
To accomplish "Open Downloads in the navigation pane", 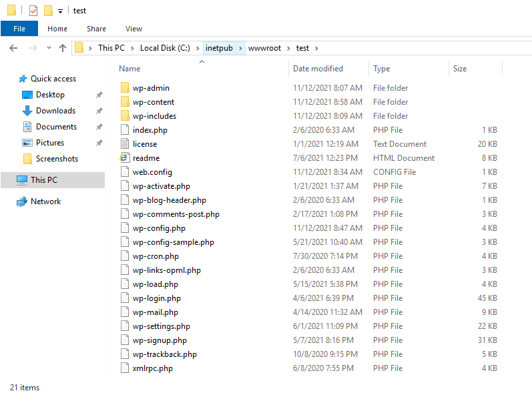I will 55,111.
